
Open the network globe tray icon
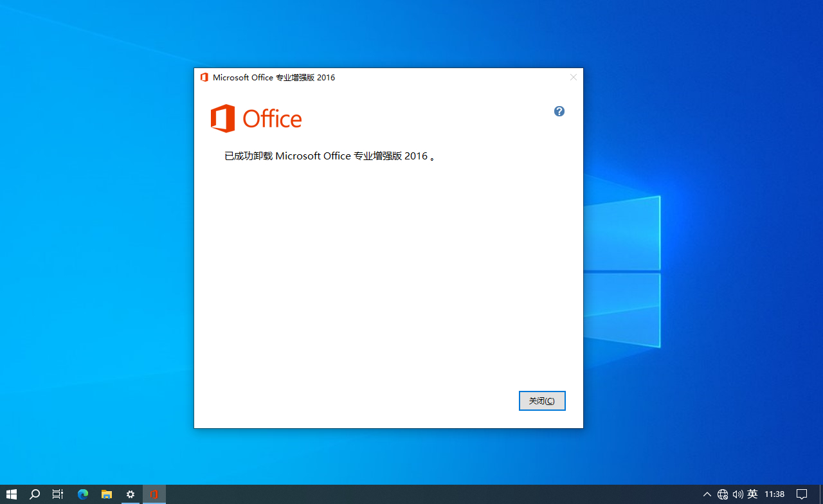pos(723,494)
